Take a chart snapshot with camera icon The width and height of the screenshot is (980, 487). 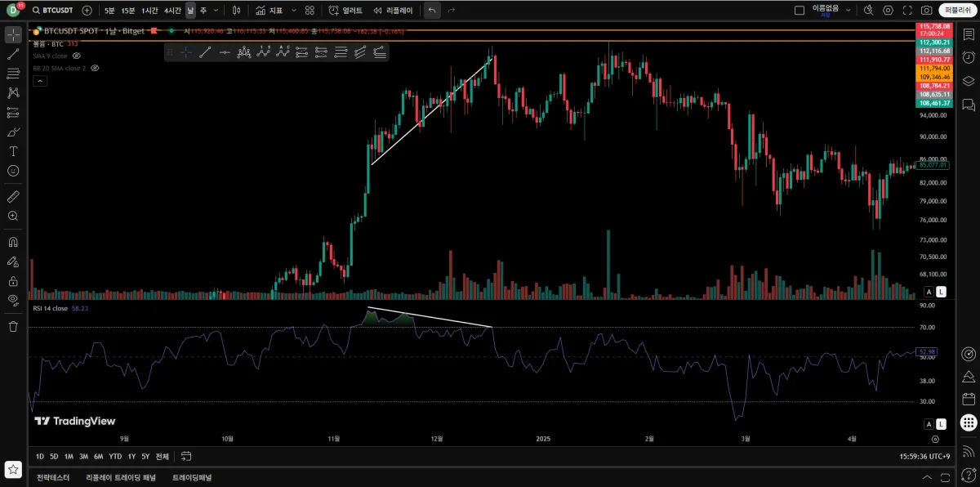click(x=926, y=11)
